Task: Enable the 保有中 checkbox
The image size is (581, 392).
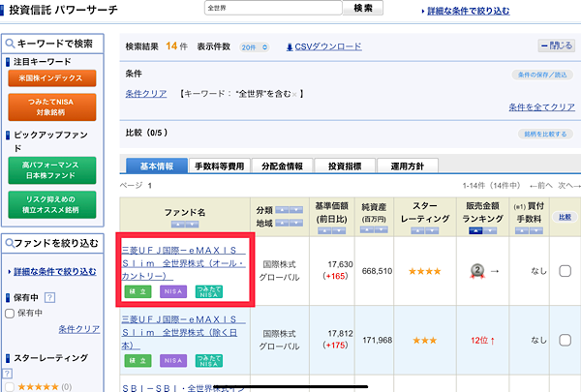Action: [x=10, y=314]
